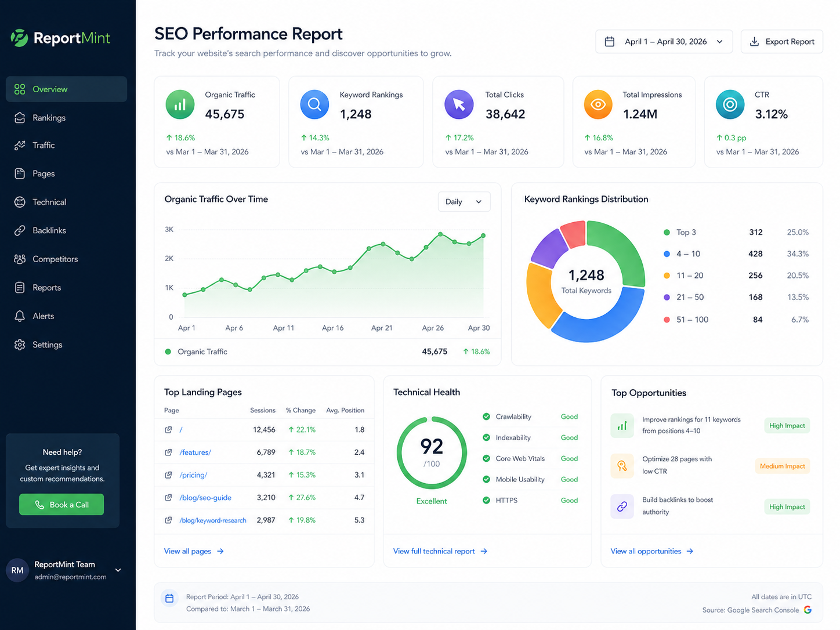Click the ReportMint leaf logo icon
The image size is (840, 630).
(19, 38)
